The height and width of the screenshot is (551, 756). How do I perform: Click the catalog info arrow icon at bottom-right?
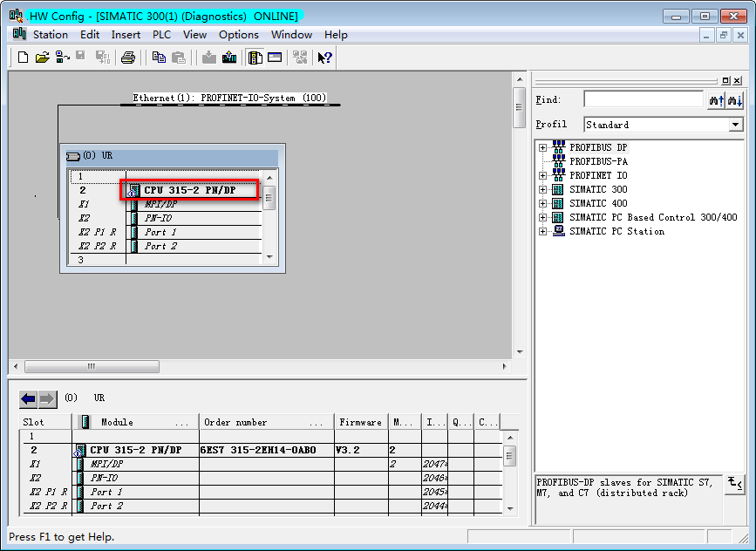point(735,484)
